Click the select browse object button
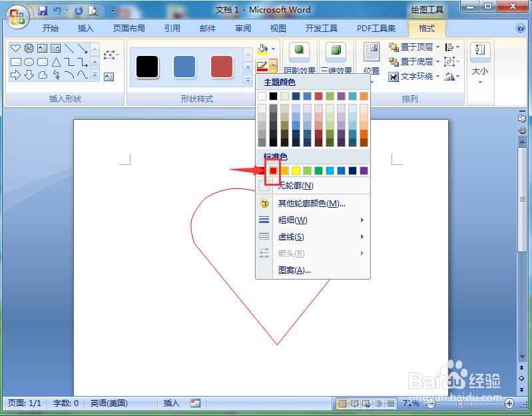This screenshot has height=416, width=532. click(522, 378)
